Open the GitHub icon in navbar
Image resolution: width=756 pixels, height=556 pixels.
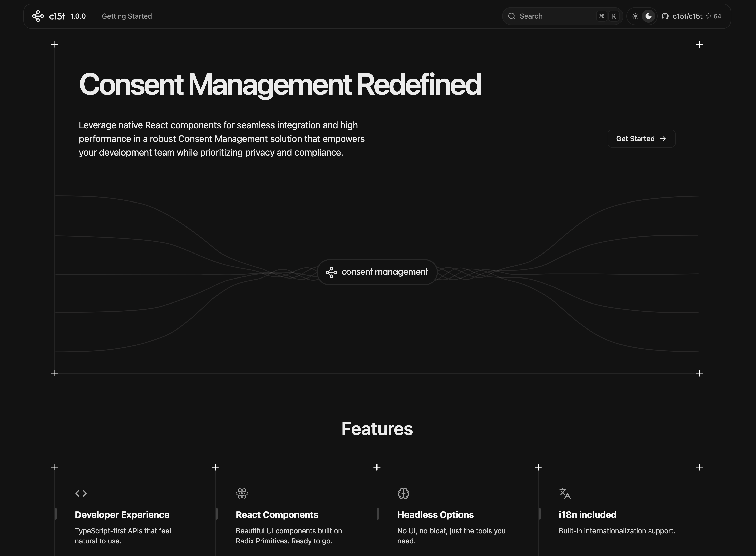click(x=665, y=16)
